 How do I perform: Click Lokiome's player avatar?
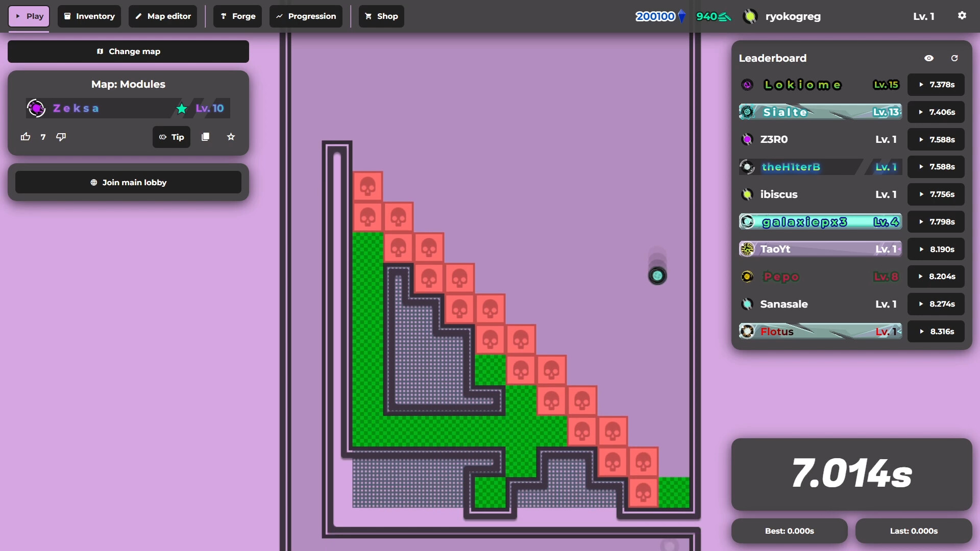click(747, 84)
